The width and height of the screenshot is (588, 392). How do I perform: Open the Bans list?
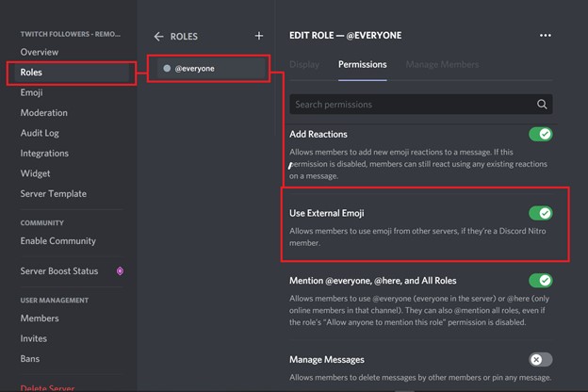point(30,359)
